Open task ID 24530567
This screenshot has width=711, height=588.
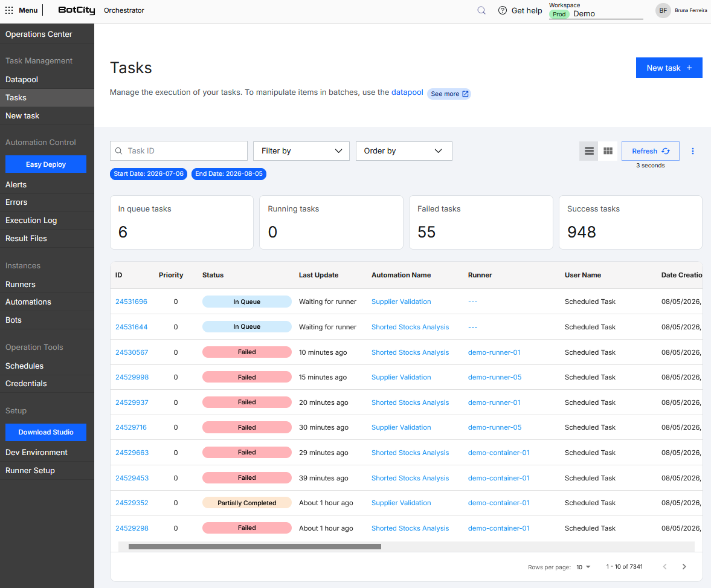tap(132, 352)
